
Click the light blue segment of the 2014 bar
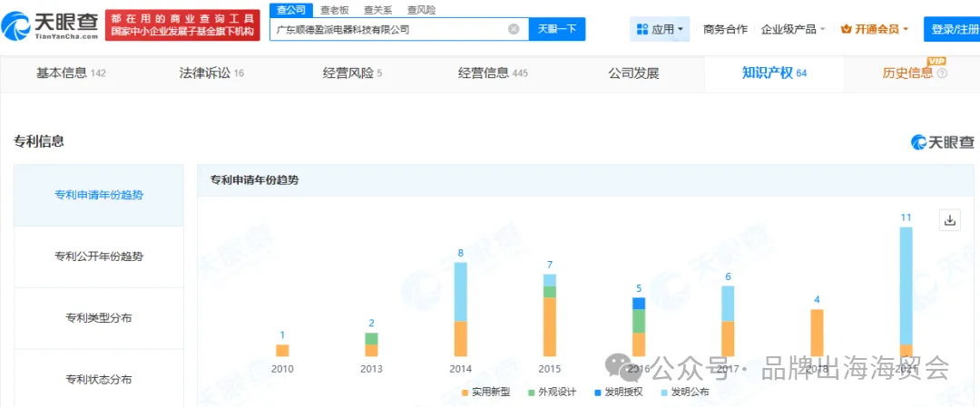pyautogui.click(x=461, y=292)
